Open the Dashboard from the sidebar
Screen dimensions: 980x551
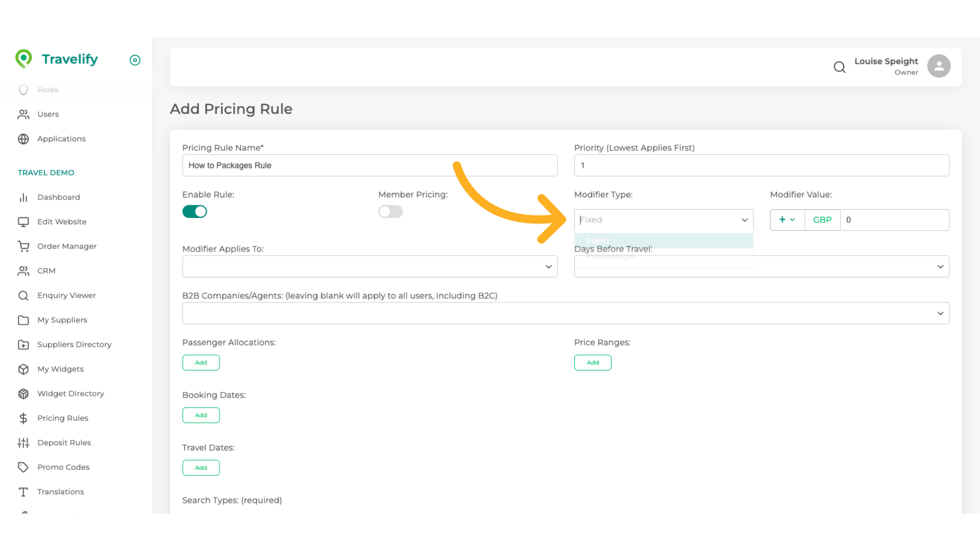tap(59, 197)
